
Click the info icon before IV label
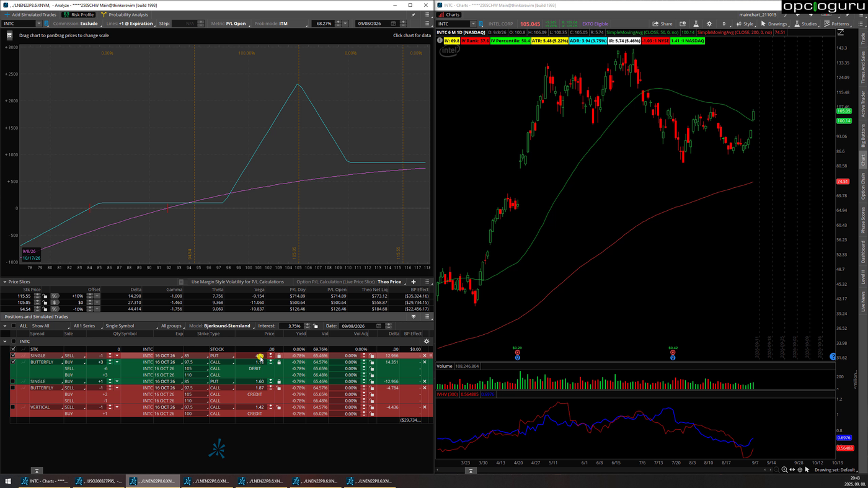point(440,40)
